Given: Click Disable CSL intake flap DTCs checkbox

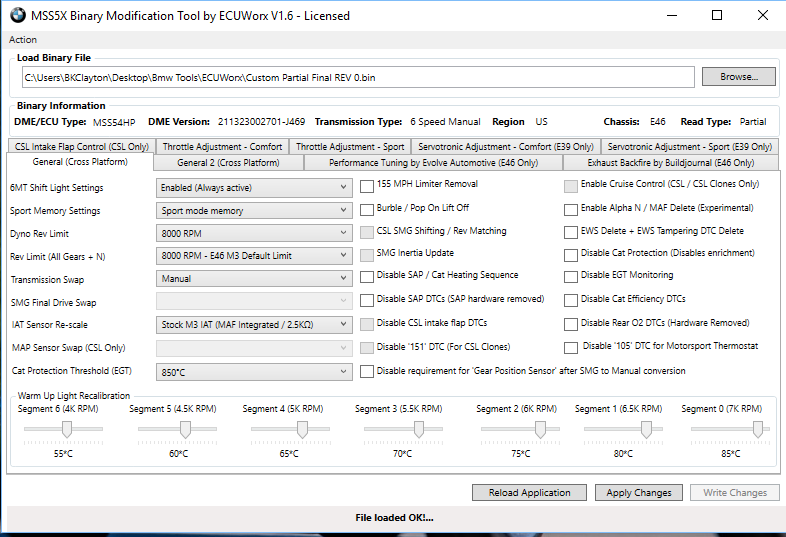Looking at the screenshot, I should [x=367, y=324].
